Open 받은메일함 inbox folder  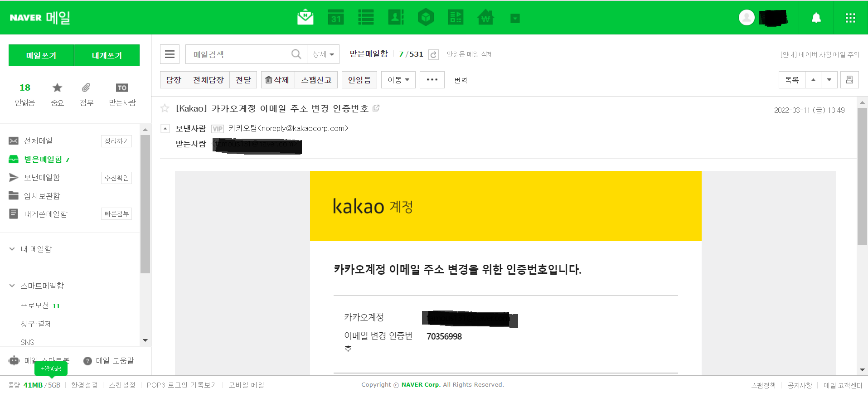(x=43, y=159)
